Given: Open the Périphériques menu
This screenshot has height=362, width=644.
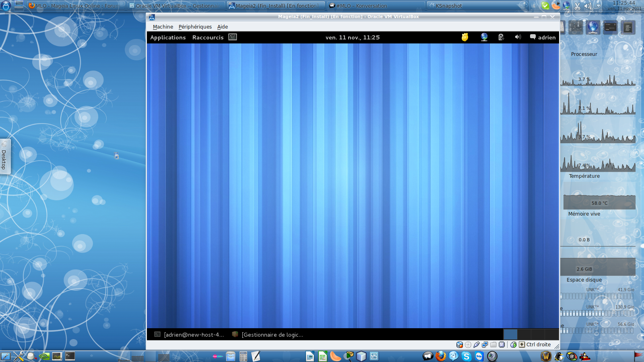Looking at the screenshot, I should (x=195, y=27).
